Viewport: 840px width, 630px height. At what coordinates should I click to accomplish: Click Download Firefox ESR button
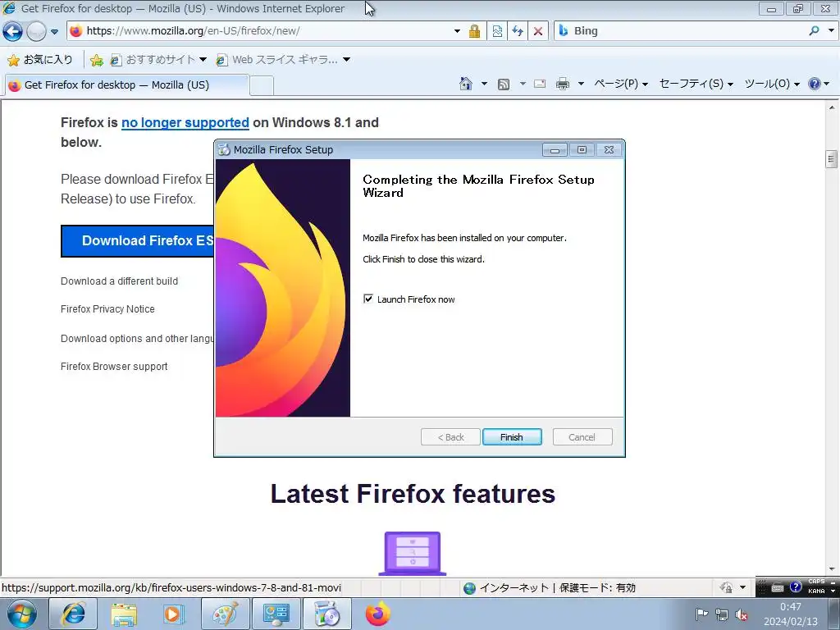point(137,240)
